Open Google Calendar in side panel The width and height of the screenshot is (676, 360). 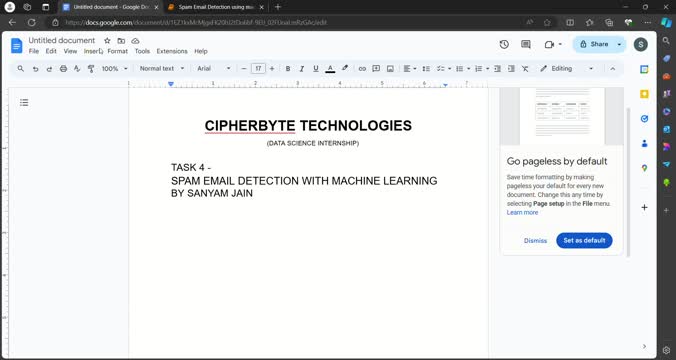[x=644, y=70]
